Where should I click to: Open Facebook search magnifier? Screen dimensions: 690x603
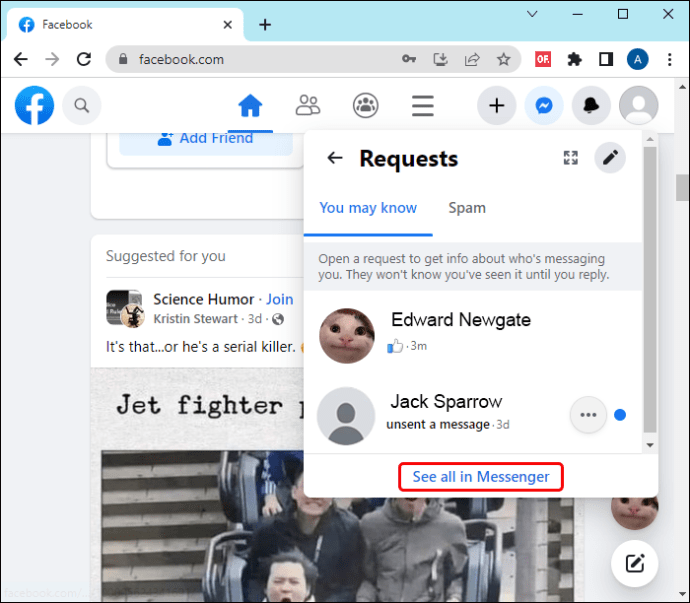(x=81, y=106)
